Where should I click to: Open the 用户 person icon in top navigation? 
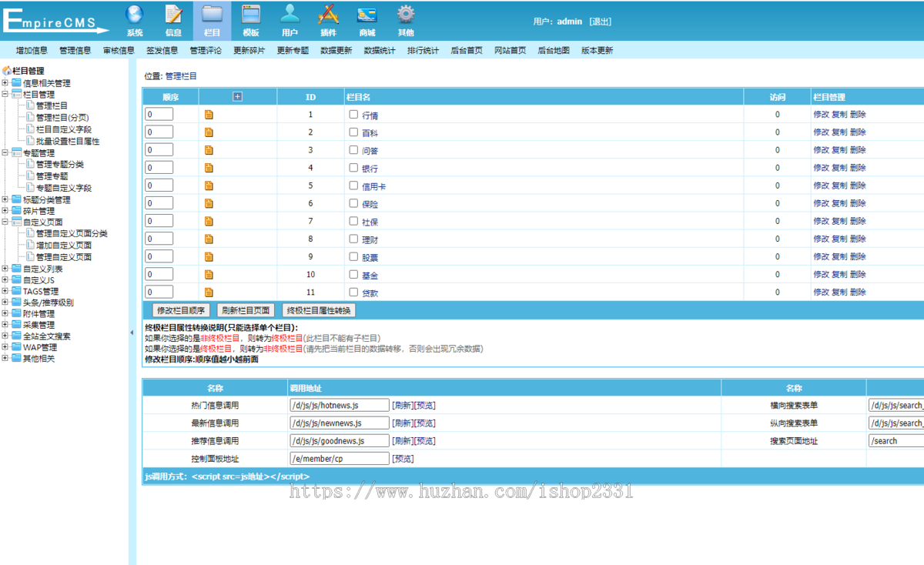[x=290, y=14]
